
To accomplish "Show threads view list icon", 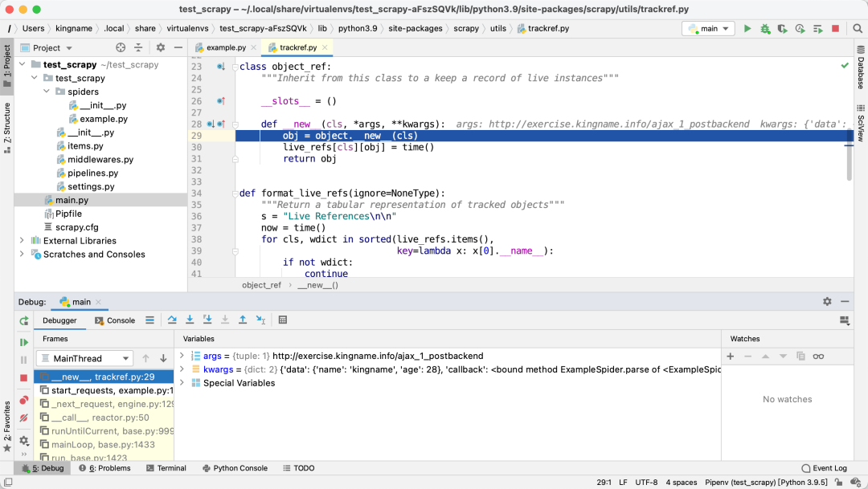I will [149, 320].
